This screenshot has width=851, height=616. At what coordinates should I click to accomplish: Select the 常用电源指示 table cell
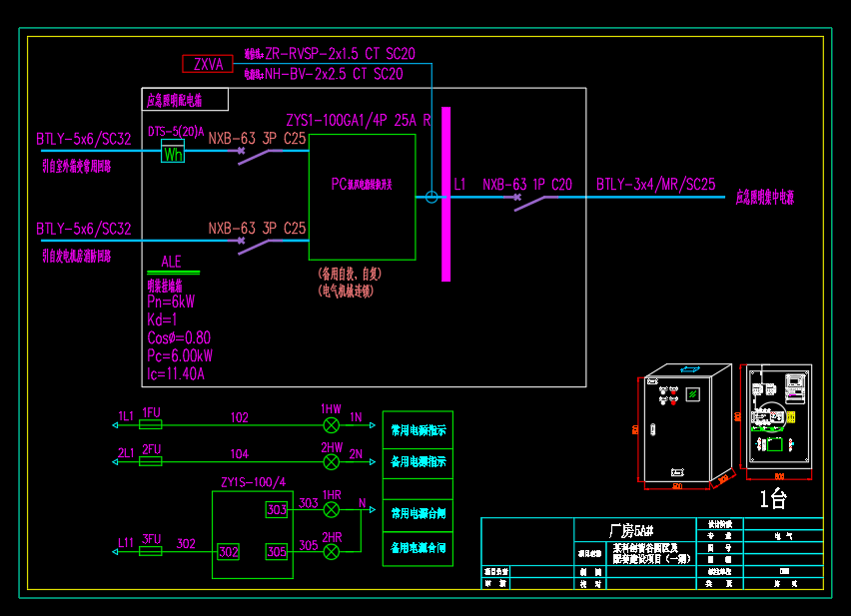[x=418, y=430]
